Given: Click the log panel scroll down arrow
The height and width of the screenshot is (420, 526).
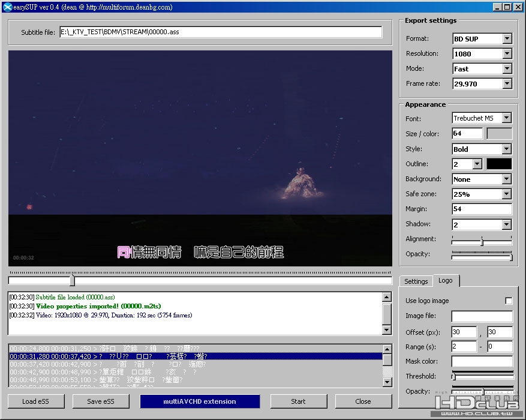Looking at the screenshot, I should click(387, 330).
